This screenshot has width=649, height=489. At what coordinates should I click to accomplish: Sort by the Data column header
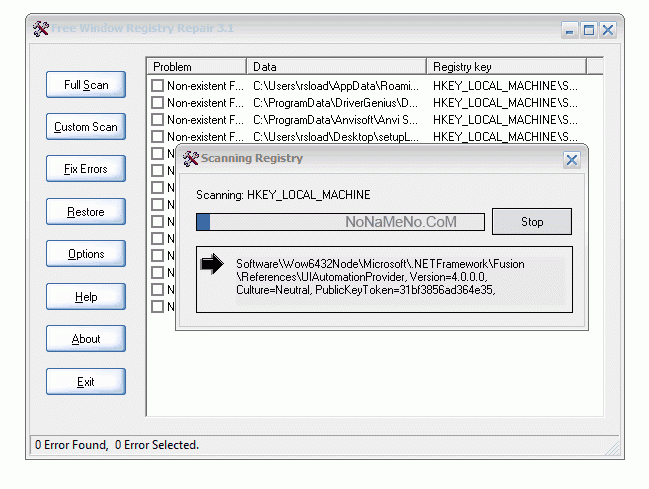(336, 67)
